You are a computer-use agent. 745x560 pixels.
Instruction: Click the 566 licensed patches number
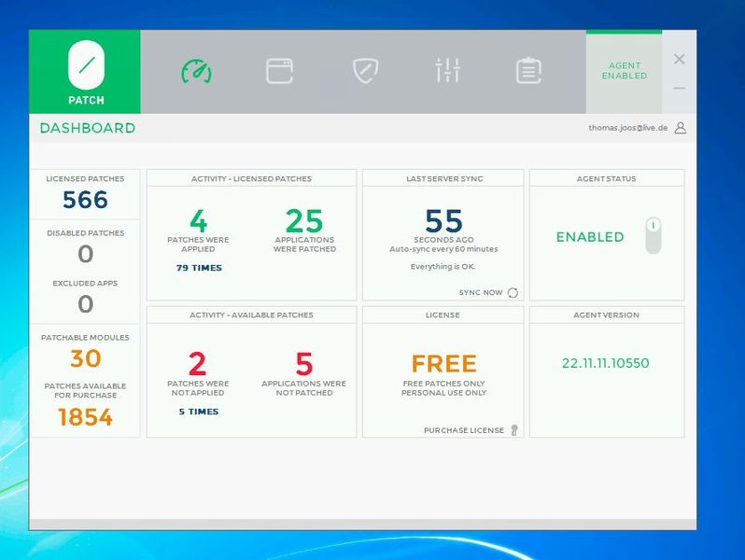(x=86, y=200)
